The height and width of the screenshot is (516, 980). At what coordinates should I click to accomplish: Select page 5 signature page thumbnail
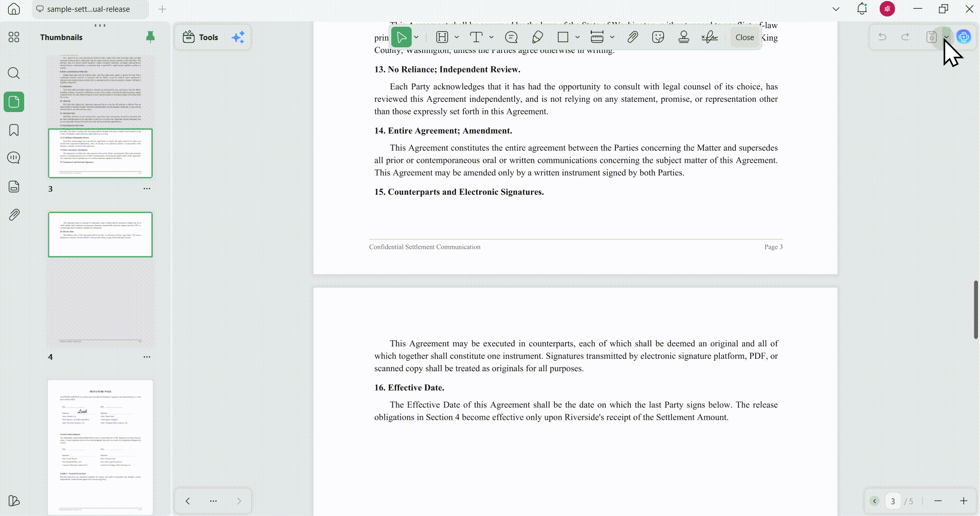[100, 447]
